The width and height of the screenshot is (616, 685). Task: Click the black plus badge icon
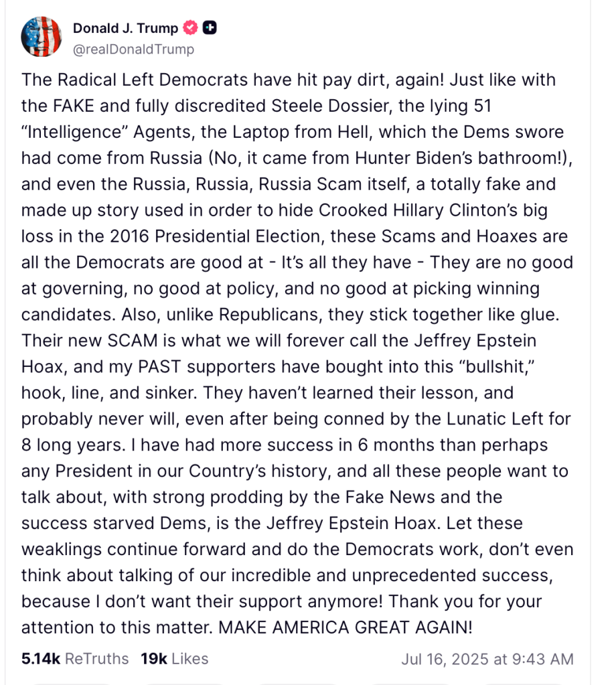210,28
